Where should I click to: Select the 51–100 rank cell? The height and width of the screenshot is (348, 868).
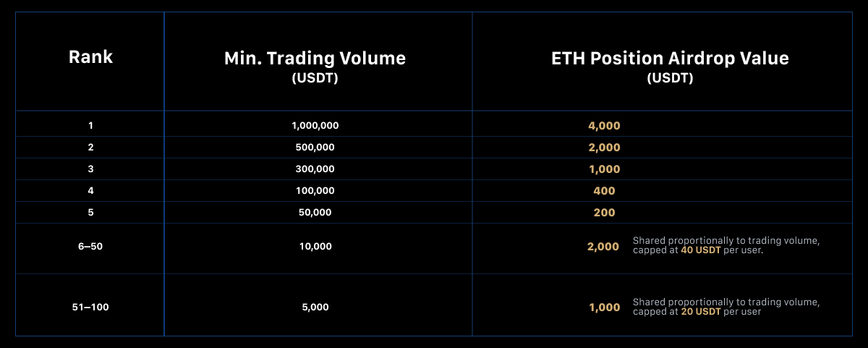click(x=90, y=307)
